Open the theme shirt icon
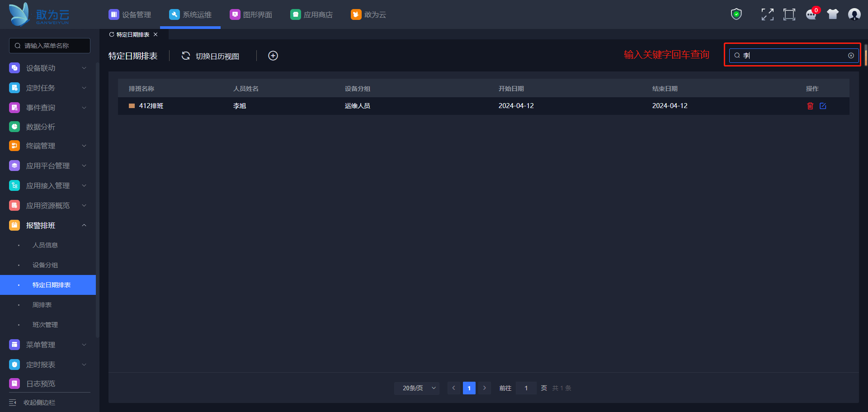The image size is (868, 412). click(x=833, y=14)
